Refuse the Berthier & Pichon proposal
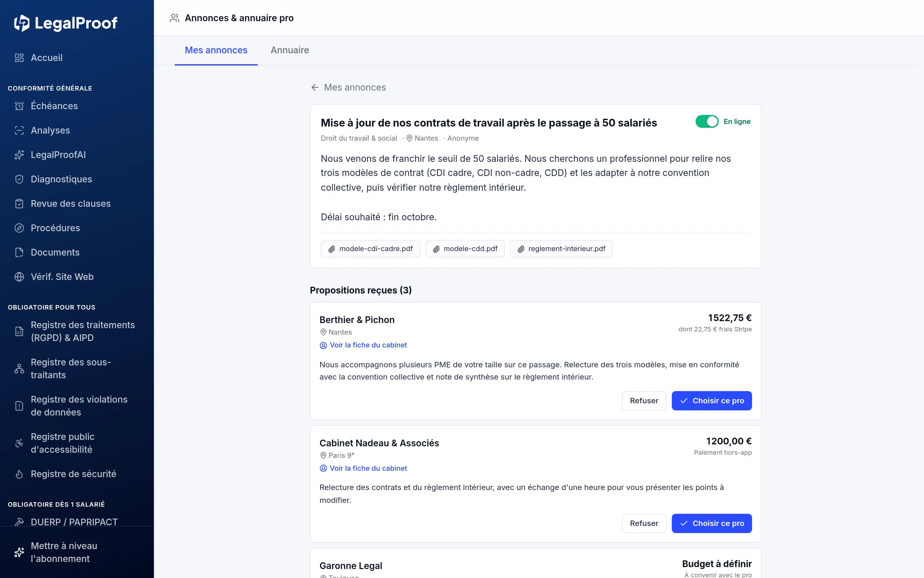This screenshot has width=924, height=578. pyautogui.click(x=644, y=401)
